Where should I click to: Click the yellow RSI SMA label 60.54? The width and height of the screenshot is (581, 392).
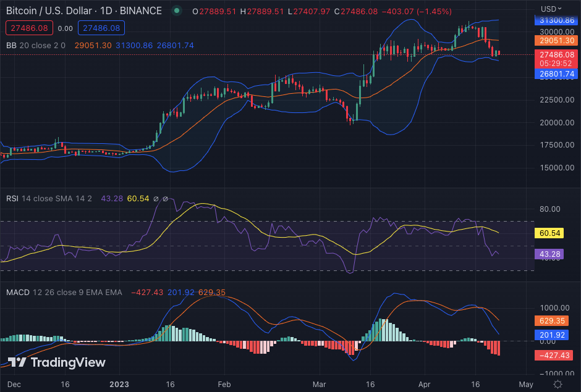pyautogui.click(x=549, y=233)
